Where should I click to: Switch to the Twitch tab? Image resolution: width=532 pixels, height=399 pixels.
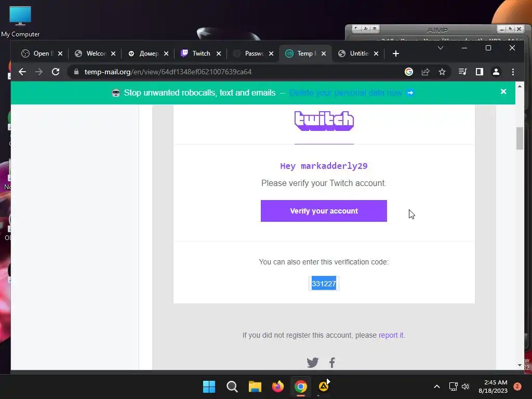point(197,54)
